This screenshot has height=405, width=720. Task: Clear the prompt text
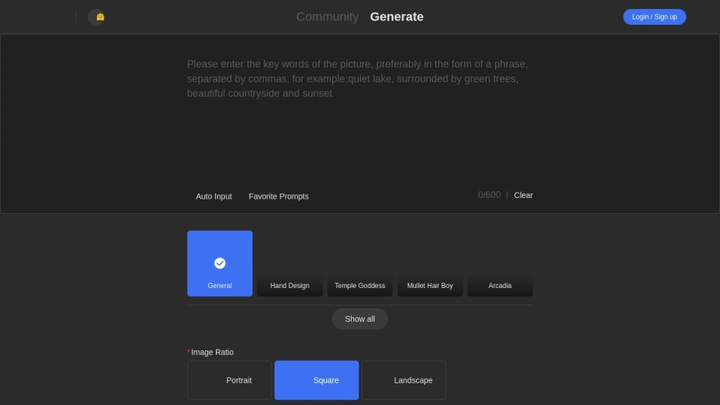pos(523,195)
